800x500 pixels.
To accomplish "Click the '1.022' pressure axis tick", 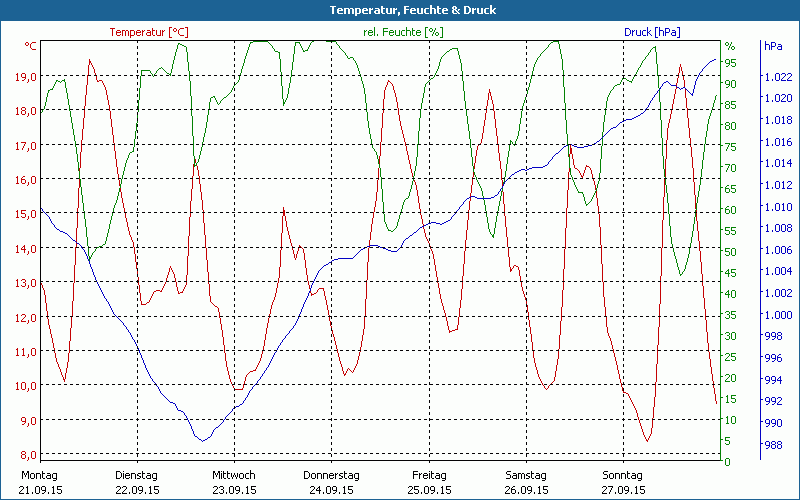I will coord(777,77).
